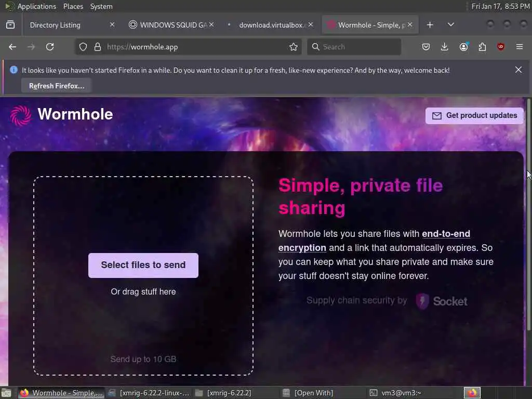The image size is (532, 399).
Task: Open the uBlock Origin extension
Action: coord(501,47)
